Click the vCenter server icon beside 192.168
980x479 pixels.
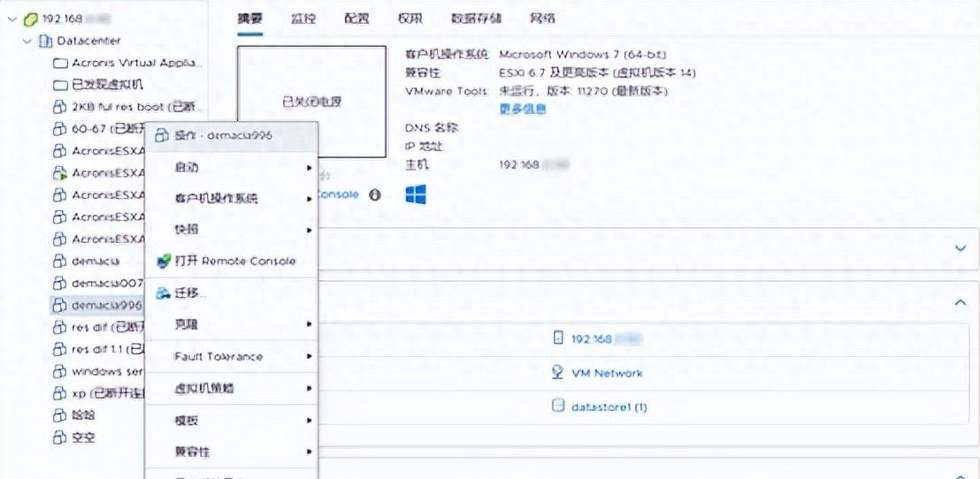(x=31, y=19)
